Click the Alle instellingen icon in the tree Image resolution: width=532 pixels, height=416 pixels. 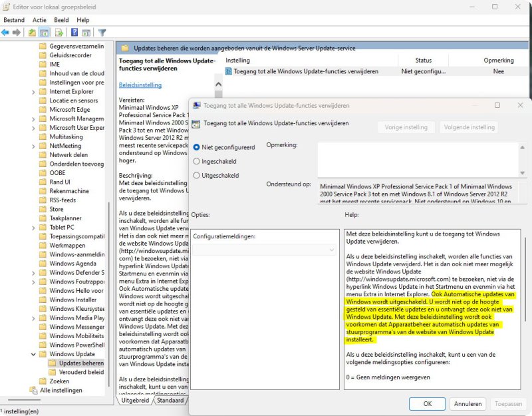tap(33, 390)
